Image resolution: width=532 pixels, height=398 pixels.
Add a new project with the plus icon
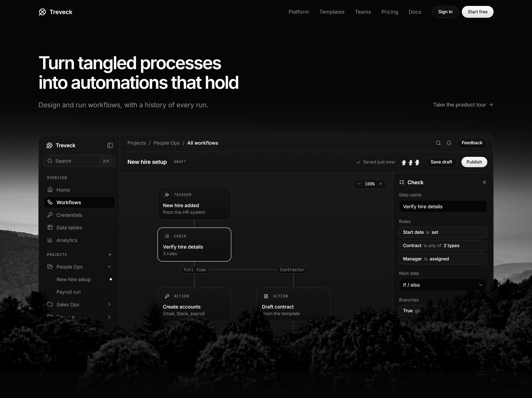[x=110, y=255]
